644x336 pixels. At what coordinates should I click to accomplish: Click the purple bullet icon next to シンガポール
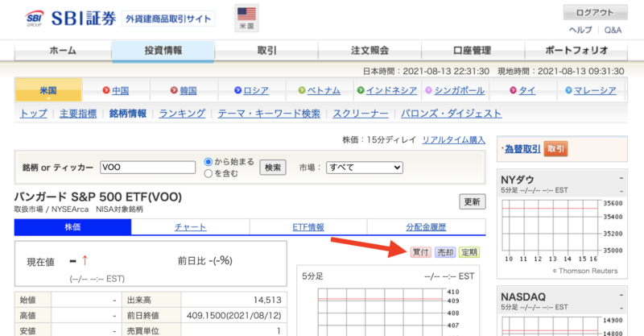click(428, 90)
